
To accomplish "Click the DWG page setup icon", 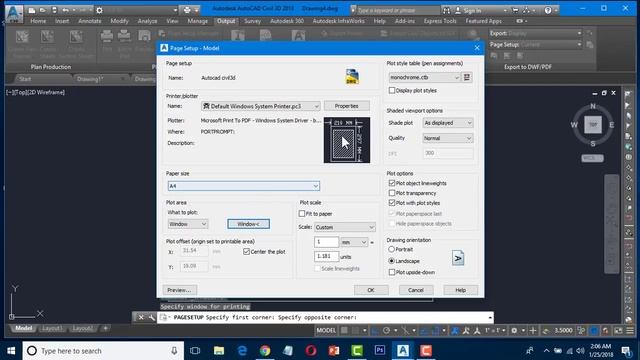I will [x=352, y=77].
